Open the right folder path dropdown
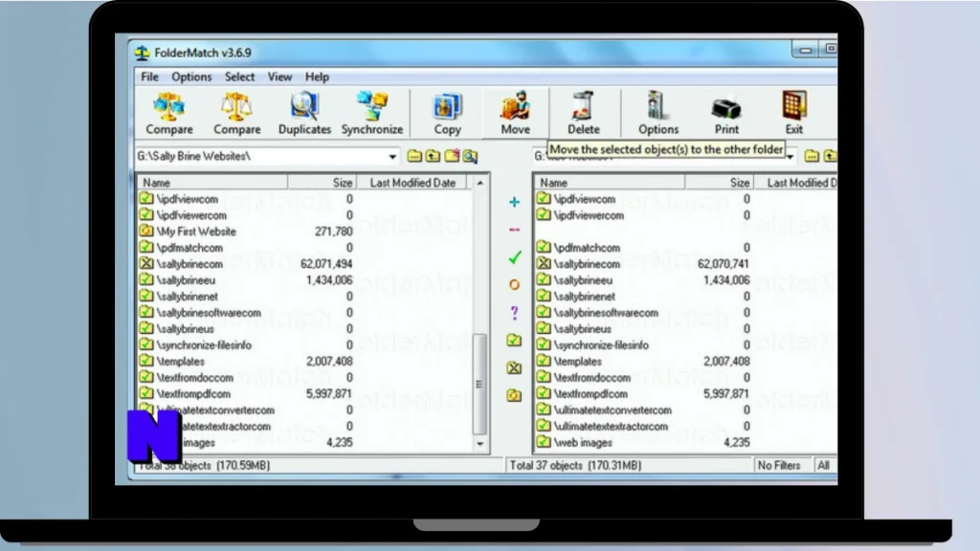 coord(791,157)
